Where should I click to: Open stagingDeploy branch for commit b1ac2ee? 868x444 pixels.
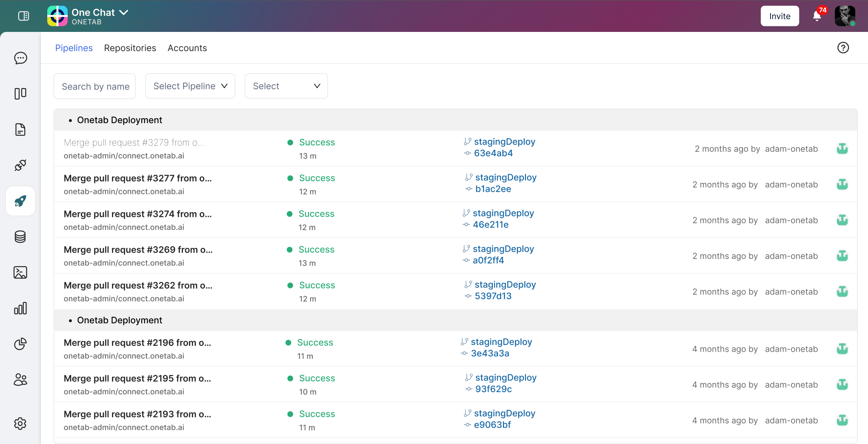(506, 177)
